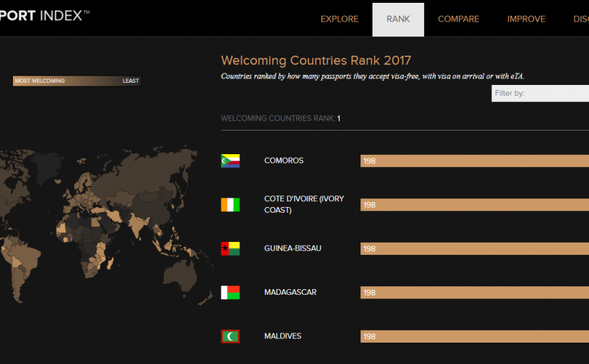Click the Maldives flag icon

[230, 336]
